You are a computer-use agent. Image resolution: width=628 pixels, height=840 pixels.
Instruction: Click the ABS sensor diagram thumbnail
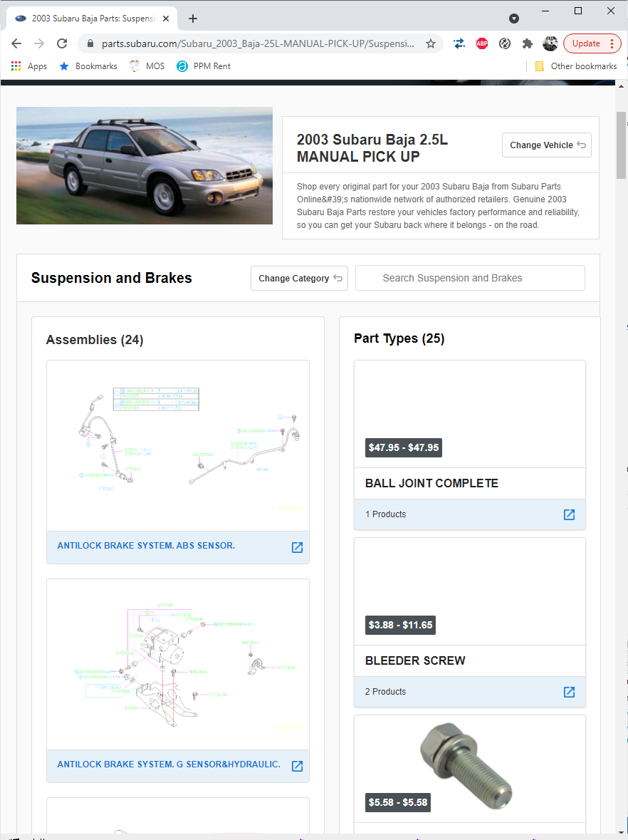point(178,446)
